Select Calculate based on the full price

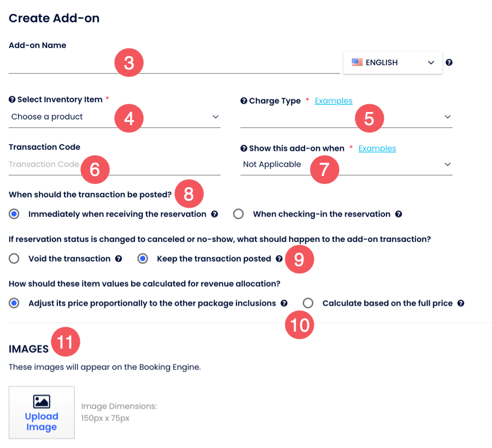point(308,303)
